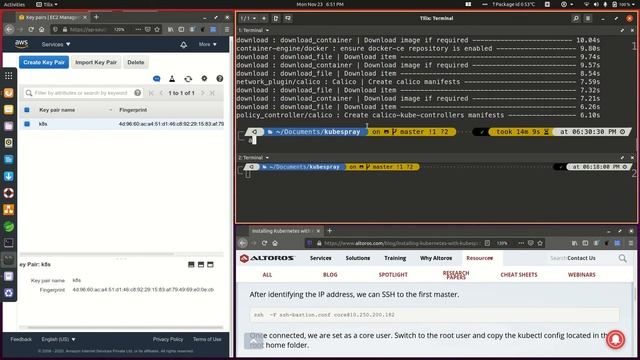Open AWS Firefox hamburger menu
The width and height of the screenshot is (640, 360).
click(x=227, y=29)
